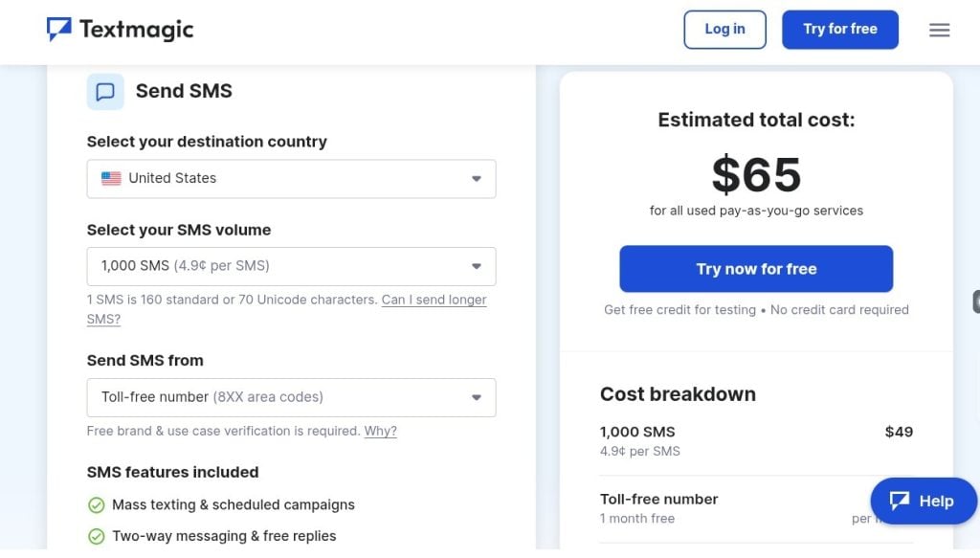980x558 pixels.
Task: Click the green checkmark beside Two-way messaging
Action: [x=96, y=536]
